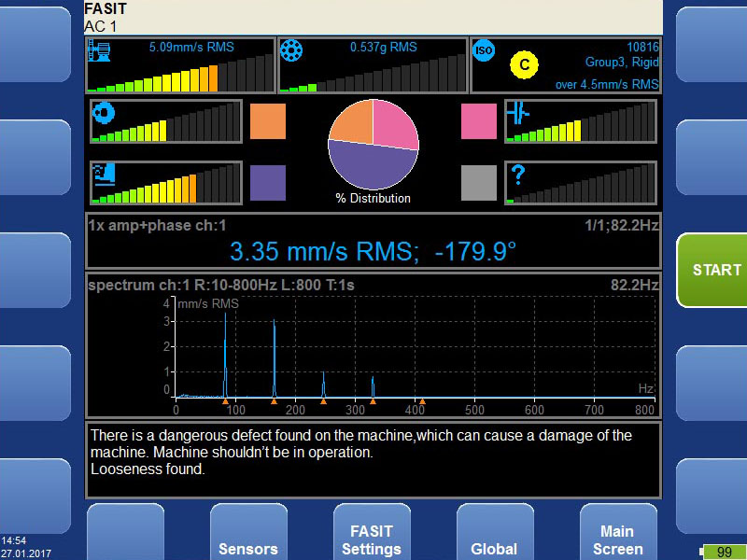The image size is (747, 560).
Task: Click the purple looseness color swatch
Action: pos(268,183)
